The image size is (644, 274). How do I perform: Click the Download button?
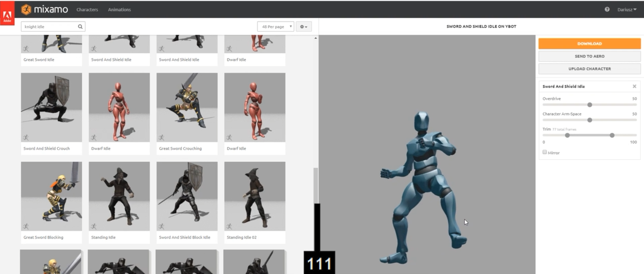point(589,43)
